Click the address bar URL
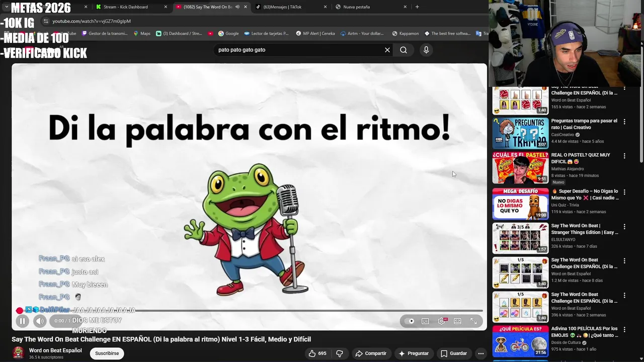The image size is (644, 362). click(x=92, y=21)
